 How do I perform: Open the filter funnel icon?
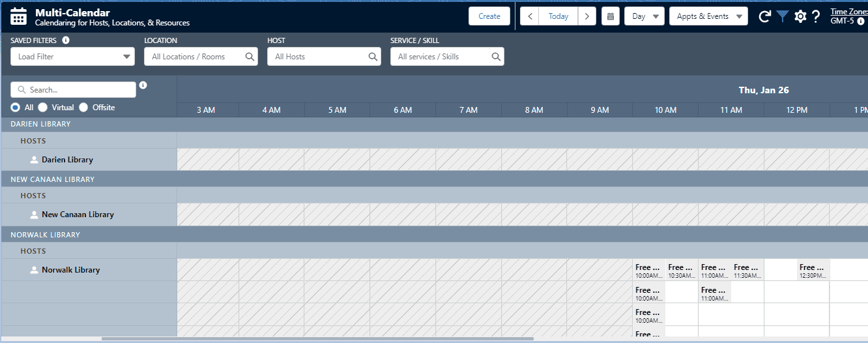[783, 16]
